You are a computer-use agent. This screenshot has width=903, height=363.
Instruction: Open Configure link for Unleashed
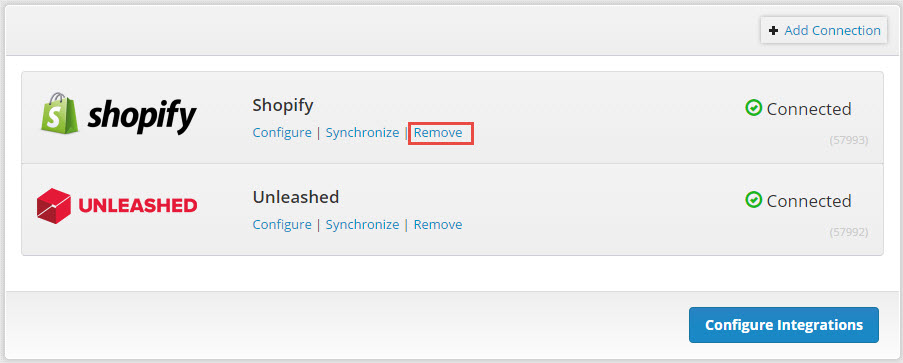282,224
